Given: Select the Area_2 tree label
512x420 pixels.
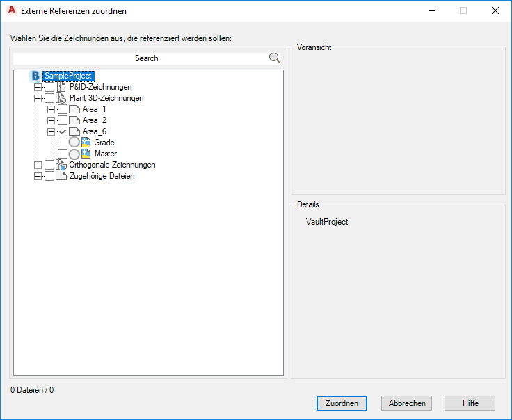Looking at the screenshot, I should click(x=95, y=120).
